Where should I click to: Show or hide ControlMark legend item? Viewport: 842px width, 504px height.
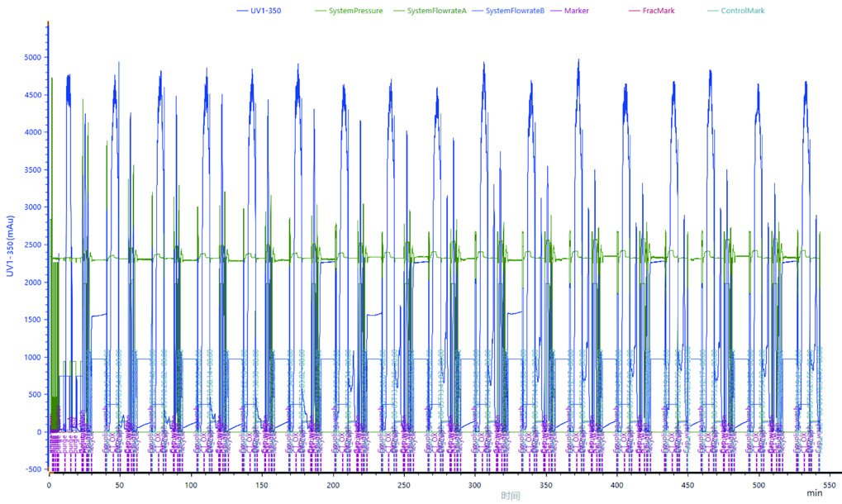click(736, 11)
